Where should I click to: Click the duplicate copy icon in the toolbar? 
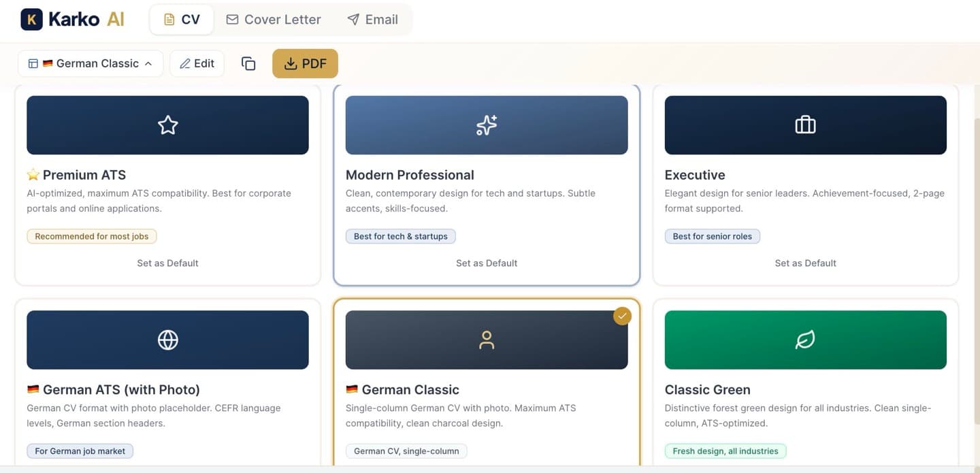pyautogui.click(x=248, y=63)
